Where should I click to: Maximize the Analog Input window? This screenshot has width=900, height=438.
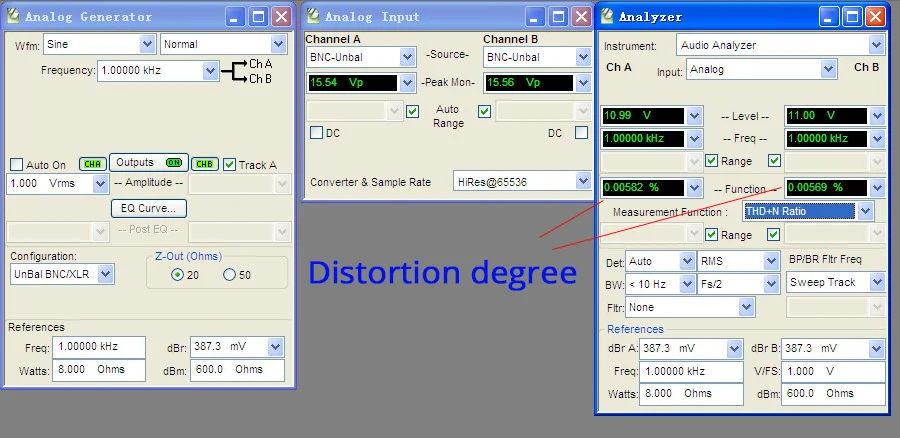click(558, 17)
